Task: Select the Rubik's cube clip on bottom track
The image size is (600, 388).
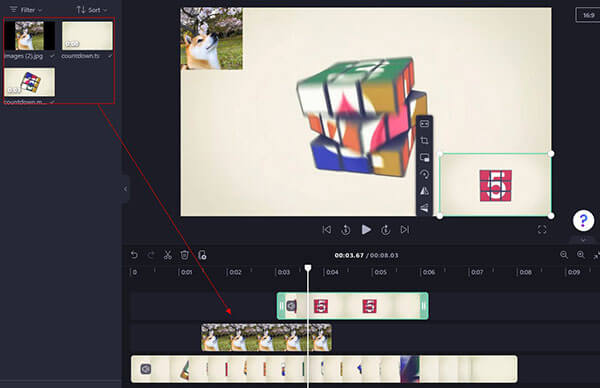Action: [324, 369]
